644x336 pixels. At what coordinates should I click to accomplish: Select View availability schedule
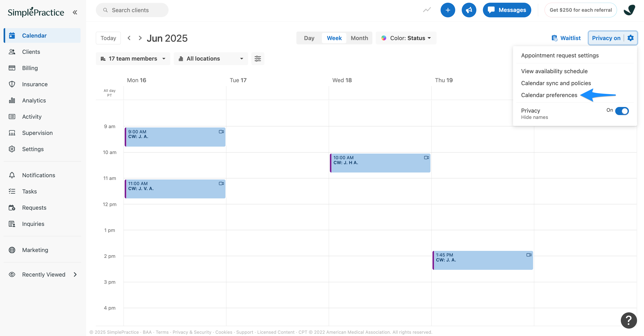pos(554,71)
